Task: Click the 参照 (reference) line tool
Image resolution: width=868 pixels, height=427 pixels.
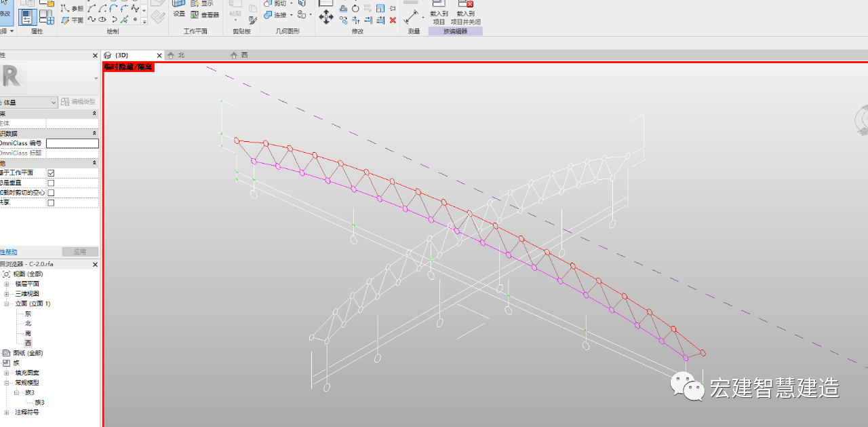Action: tap(72, 9)
